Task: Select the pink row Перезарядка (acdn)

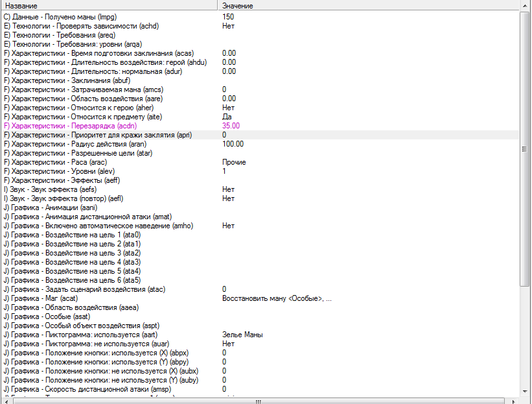Action: [260, 126]
